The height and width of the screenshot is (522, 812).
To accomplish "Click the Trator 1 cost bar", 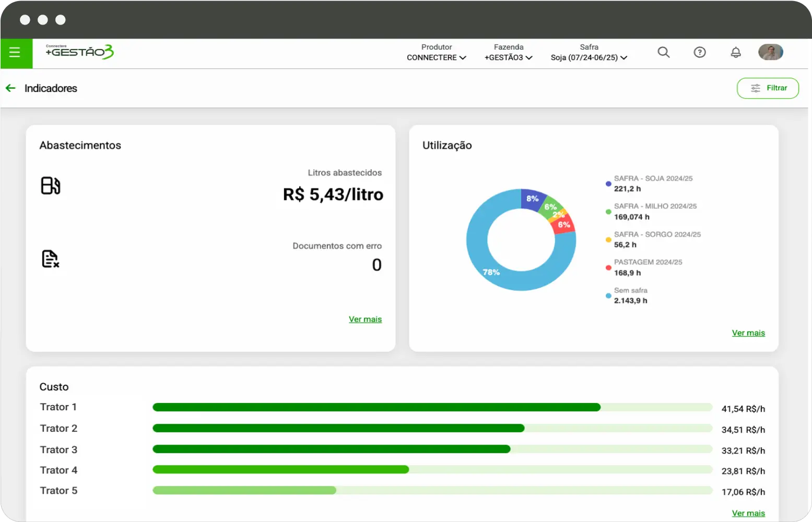I will click(x=376, y=407).
